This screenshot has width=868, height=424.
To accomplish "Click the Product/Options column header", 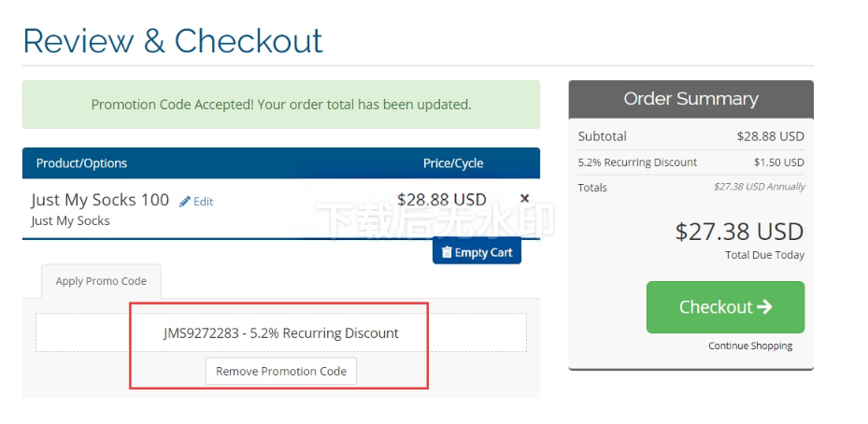I will click(x=81, y=163).
